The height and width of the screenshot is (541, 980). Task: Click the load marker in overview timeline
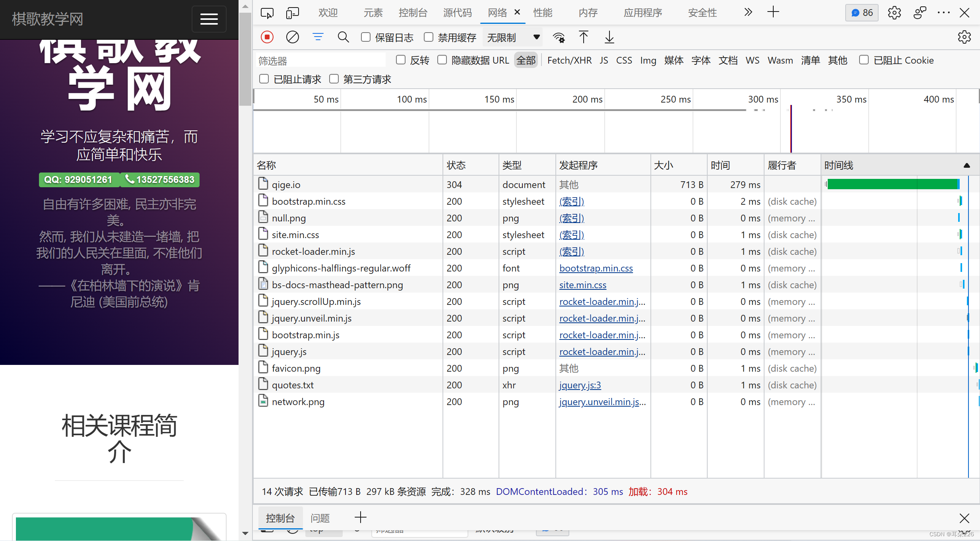tap(791, 129)
